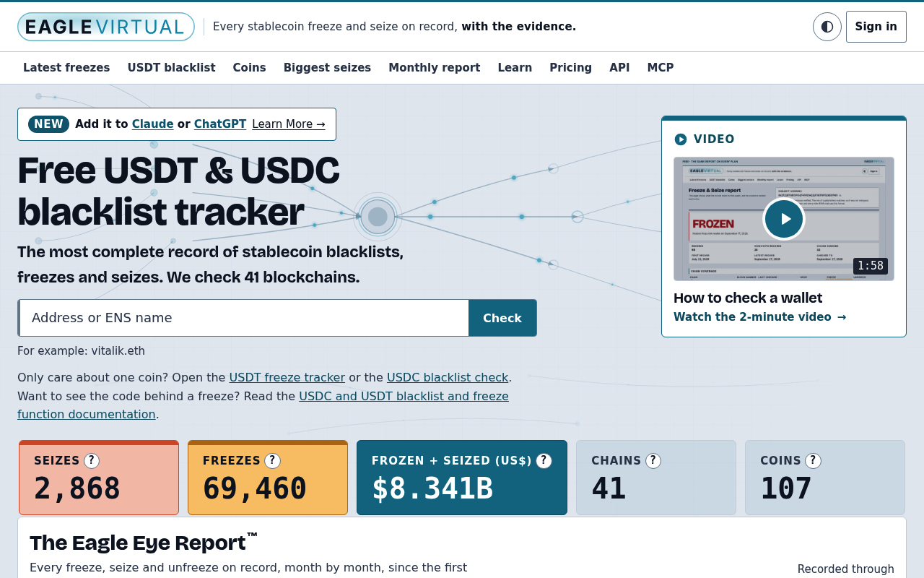924x578 pixels.
Task: Open Latest freezes page
Action: tap(66, 68)
